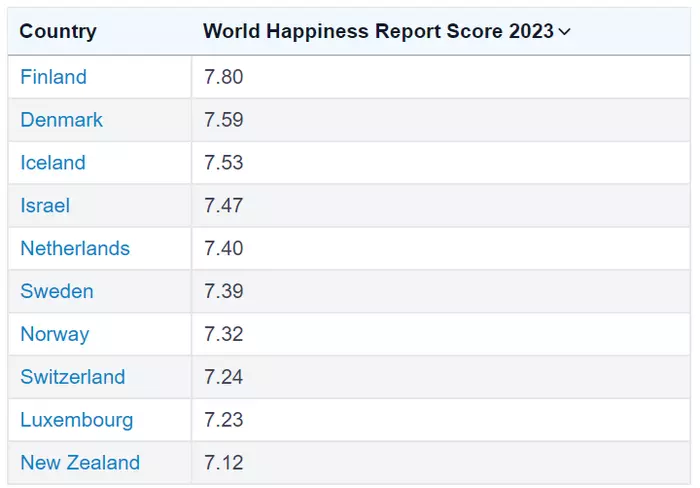This screenshot has height=488, width=700.
Task: Open the Denmark link
Action: coord(62,120)
